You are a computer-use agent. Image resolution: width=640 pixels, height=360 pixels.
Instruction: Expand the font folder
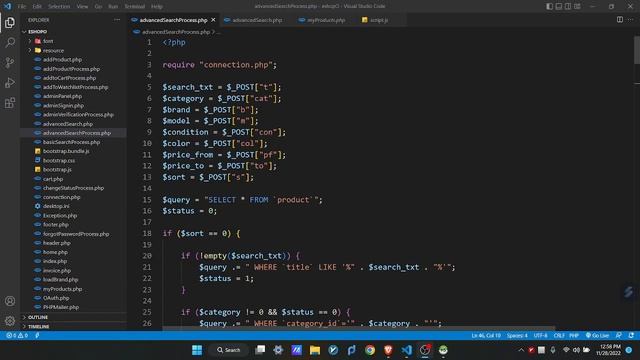30,41
